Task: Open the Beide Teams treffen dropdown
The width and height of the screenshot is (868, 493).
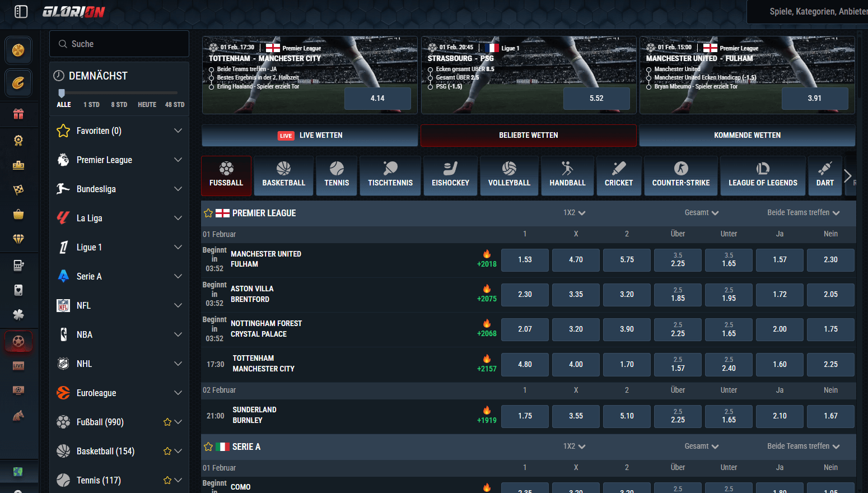Action: (803, 213)
